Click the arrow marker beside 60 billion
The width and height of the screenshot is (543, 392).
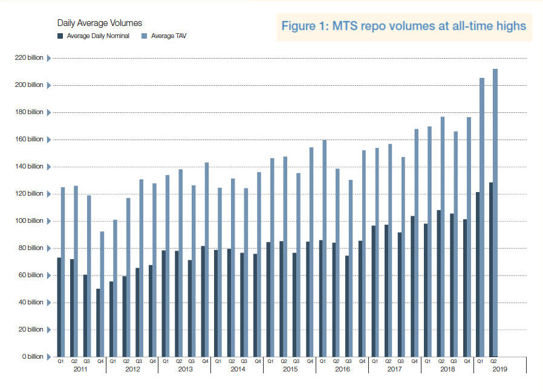click(49, 275)
